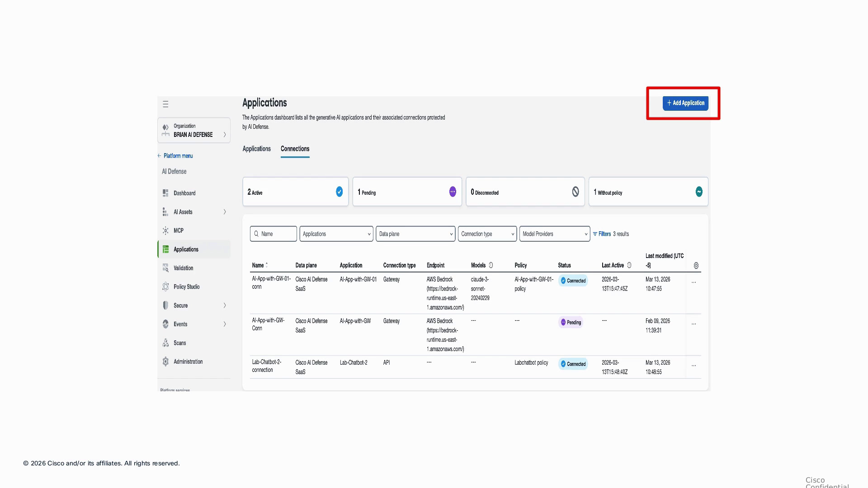Click the table column settings gear

click(696, 266)
